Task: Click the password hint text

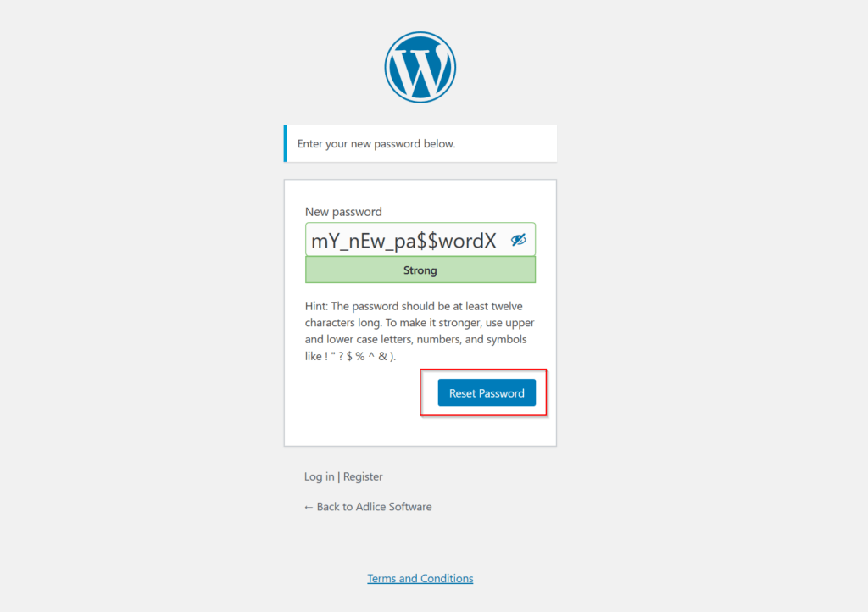Action: pos(420,331)
